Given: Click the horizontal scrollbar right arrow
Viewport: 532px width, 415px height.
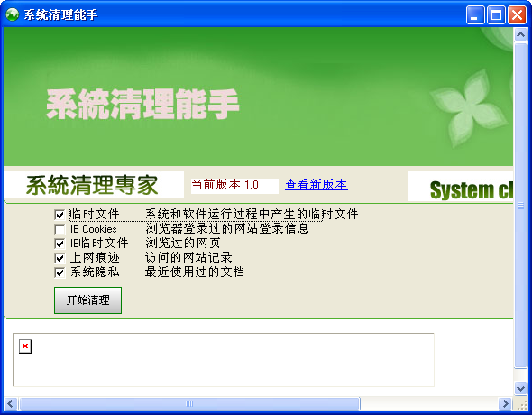Looking at the screenshot, I should click(506, 403).
